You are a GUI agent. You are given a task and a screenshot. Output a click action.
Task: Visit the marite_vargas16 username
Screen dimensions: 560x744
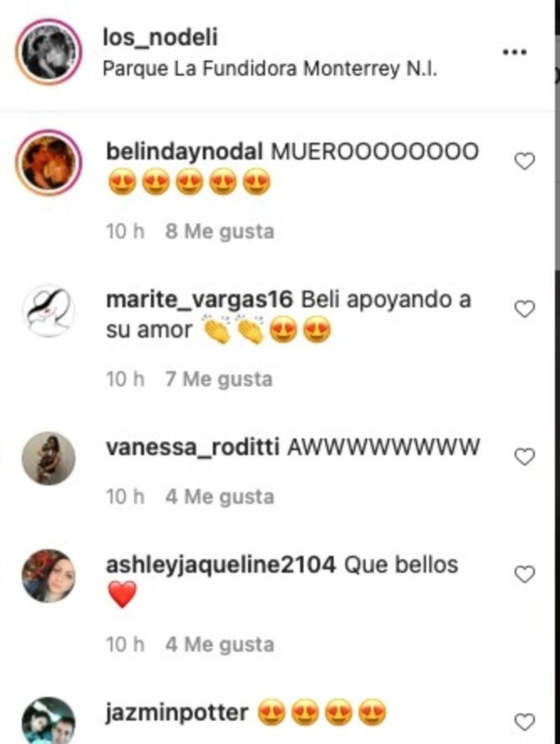[x=199, y=300]
